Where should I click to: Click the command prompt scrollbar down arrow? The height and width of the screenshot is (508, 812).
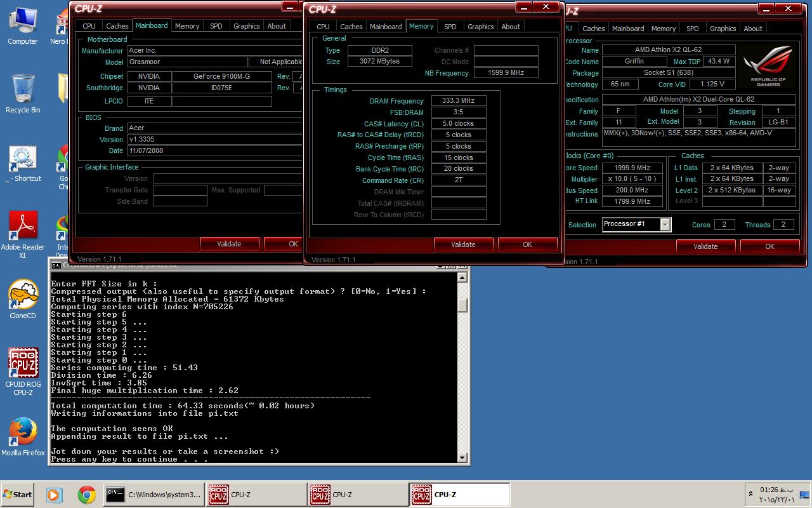point(462,458)
